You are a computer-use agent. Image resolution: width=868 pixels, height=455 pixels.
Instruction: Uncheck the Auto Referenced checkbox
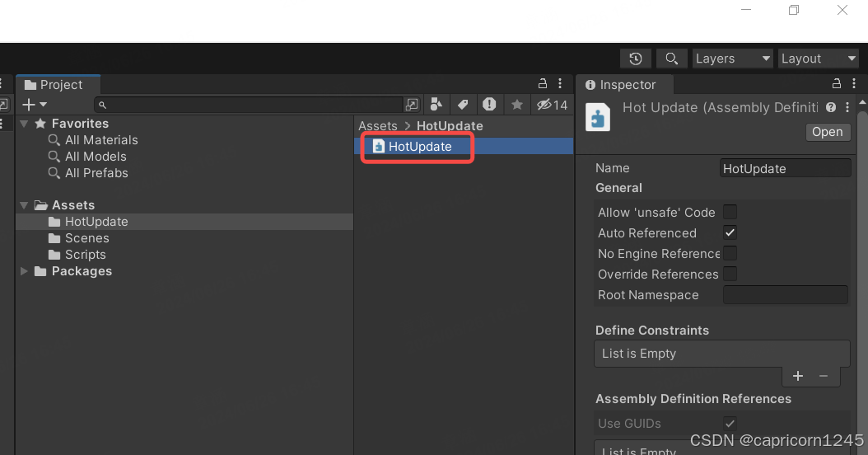pos(730,232)
